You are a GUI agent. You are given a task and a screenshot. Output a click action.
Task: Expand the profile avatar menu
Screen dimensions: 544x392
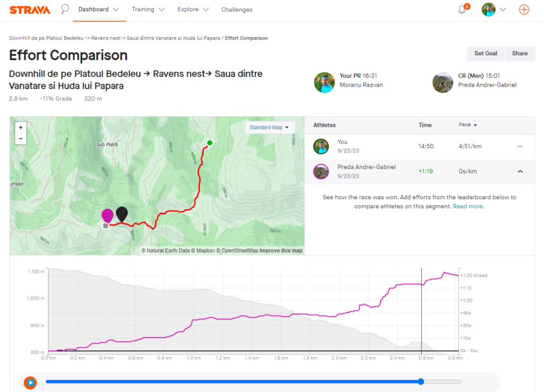pos(494,10)
